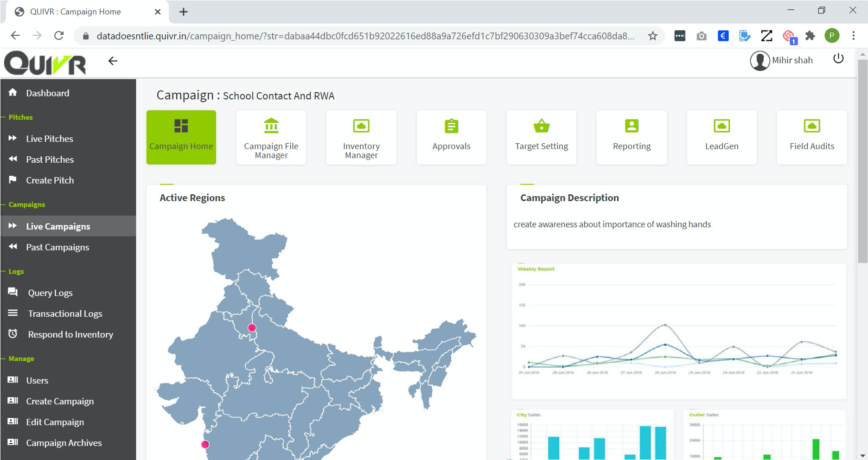This screenshot has height=460, width=868.
Task: Click the power logout icon
Action: coord(838,58)
